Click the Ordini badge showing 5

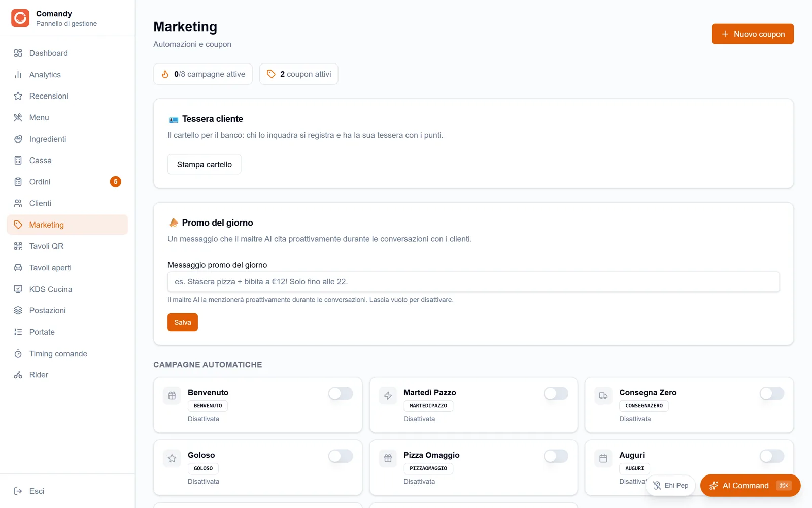[116, 182]
